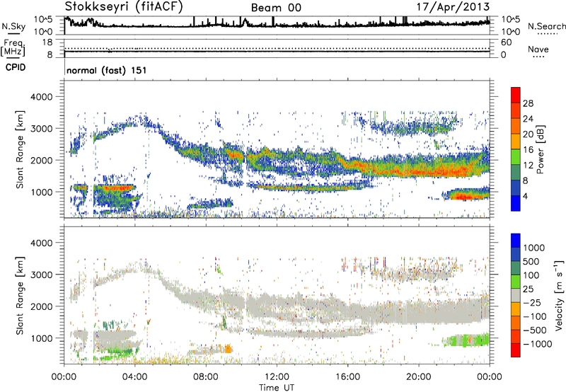This screenshot has width=566, height=392.
Task: Click the N.Search legend label
Action: click(x=546, y=26)
